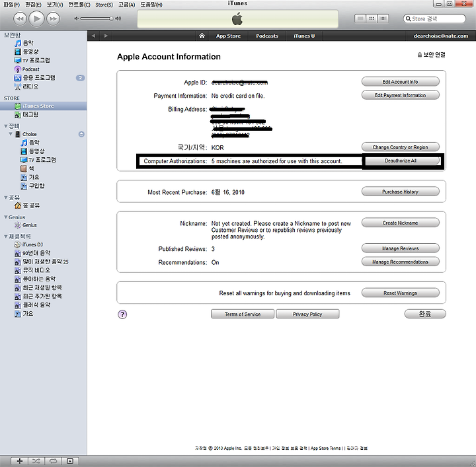Click Change Country or Region button
The width and height of the screenshot is (476, 467).
(401, 147)
